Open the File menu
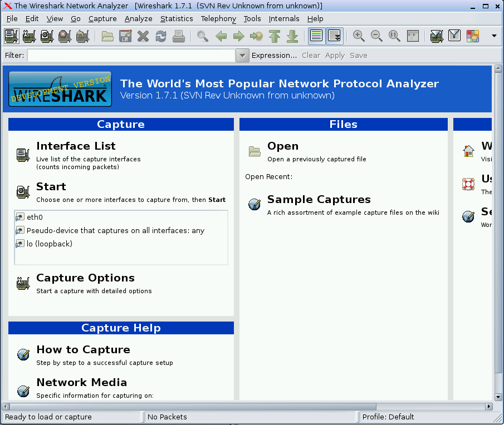Image resolution: width=504 pixels, height=425 pixels. click(x=12, y=18)
